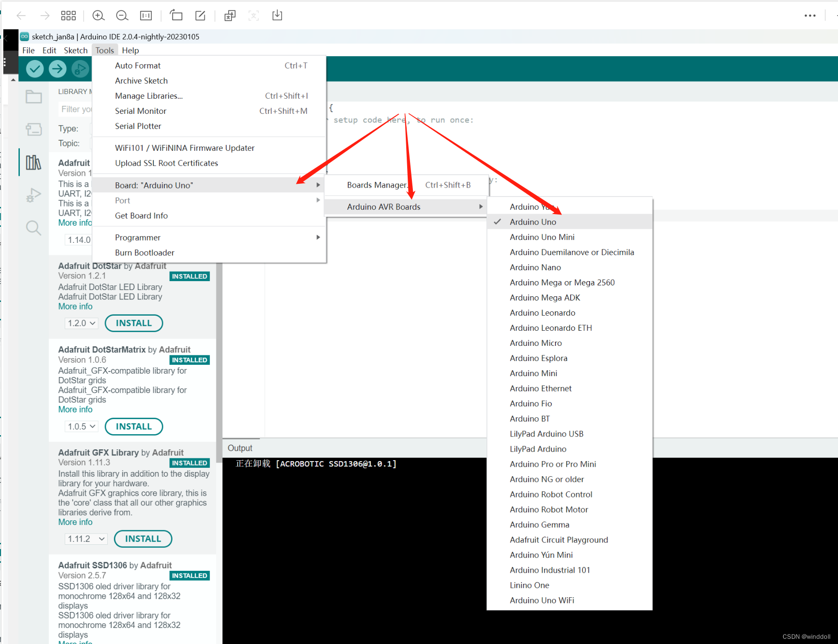Click the library filter search field

(76, 109)
